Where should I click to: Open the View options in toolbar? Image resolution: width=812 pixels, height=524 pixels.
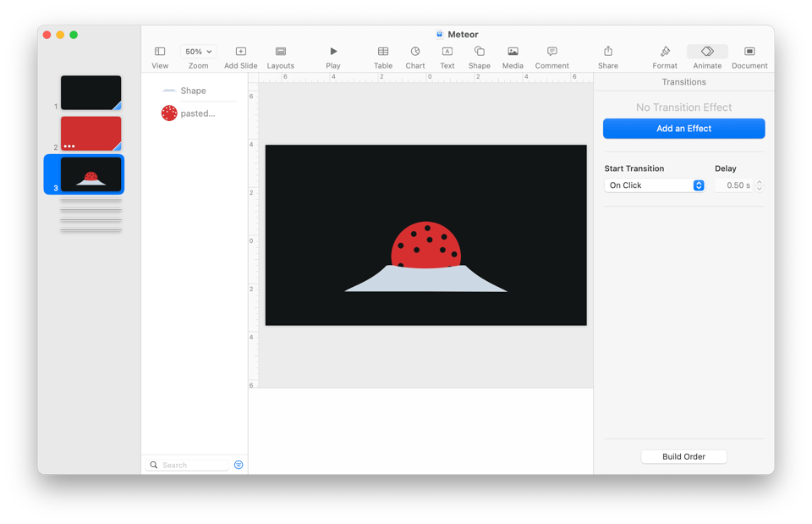click(x=160, y=52)
